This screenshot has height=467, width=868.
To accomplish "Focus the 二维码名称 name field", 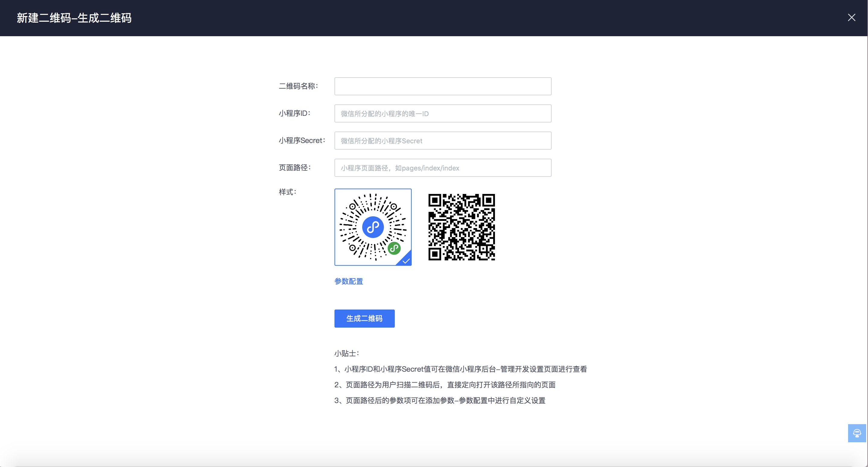I will 442,86.
